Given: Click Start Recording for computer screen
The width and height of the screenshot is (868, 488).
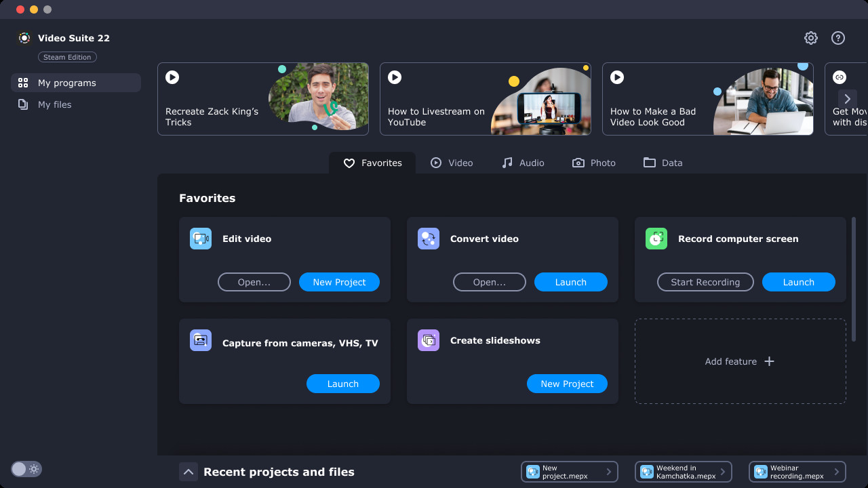Looking at the screenshot, I should click(705, 281).
